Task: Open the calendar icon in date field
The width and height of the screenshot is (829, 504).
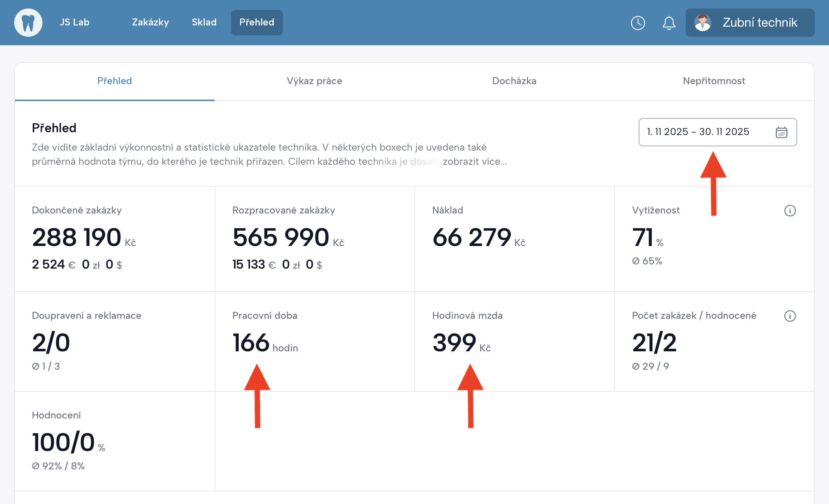Action: pyautogui.click(x=781, y=132)
